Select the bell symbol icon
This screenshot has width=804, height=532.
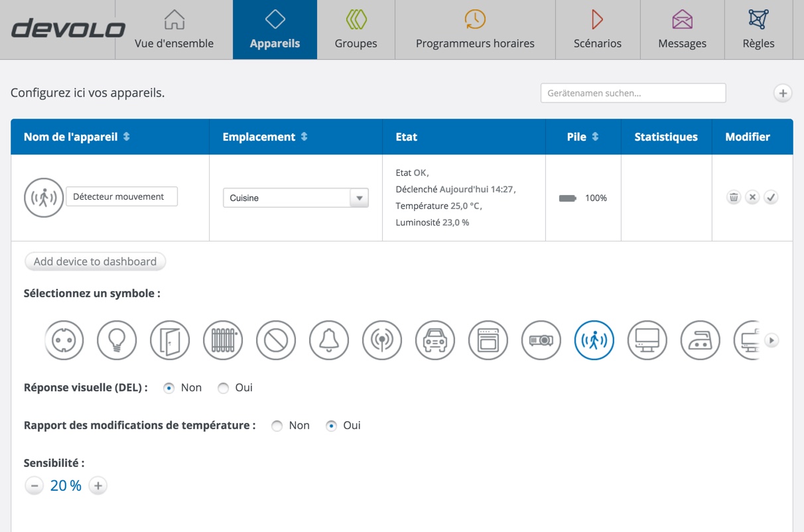(329, 340)
